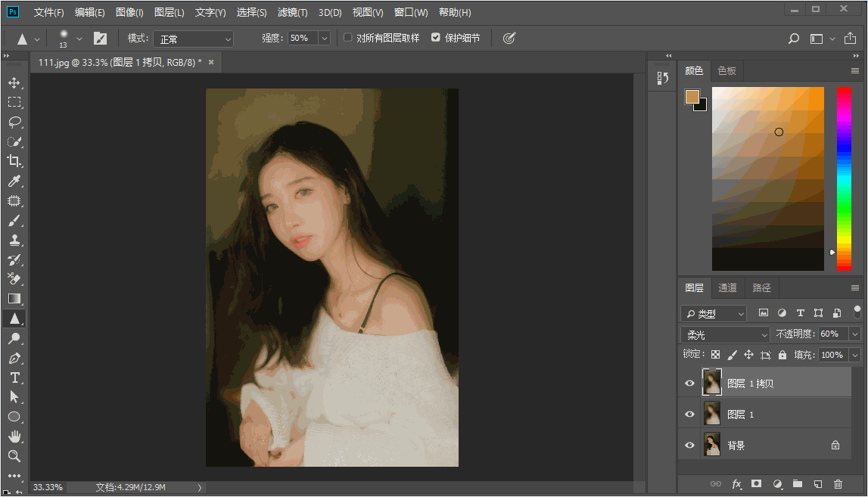Expand the 不透明度 60% dropdown arrow
Viewport: 868px width, 497px height.
tap(855, 334)
